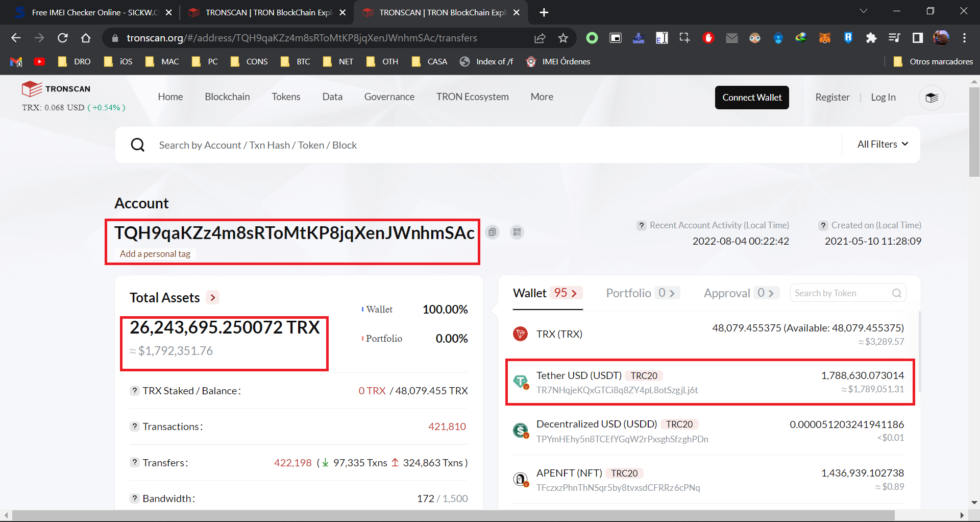Open the 422,198 transfers link
Viewport: 980px width, 522px height.
[293, 463]
